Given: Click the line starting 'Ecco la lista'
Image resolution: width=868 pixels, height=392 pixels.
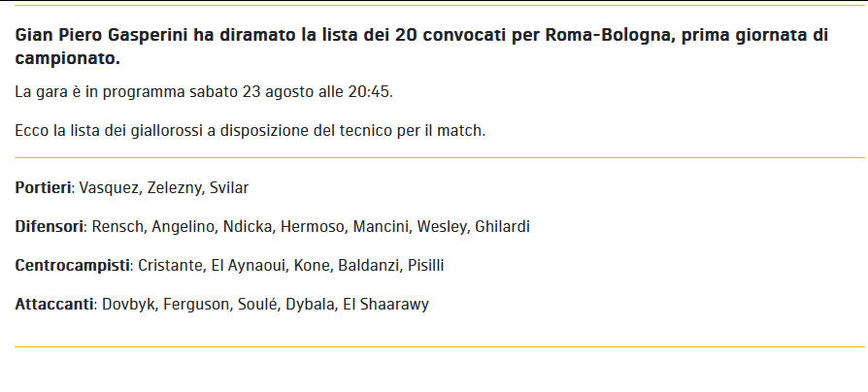Looking at the screenshot, I should click(x=250, y=131).
